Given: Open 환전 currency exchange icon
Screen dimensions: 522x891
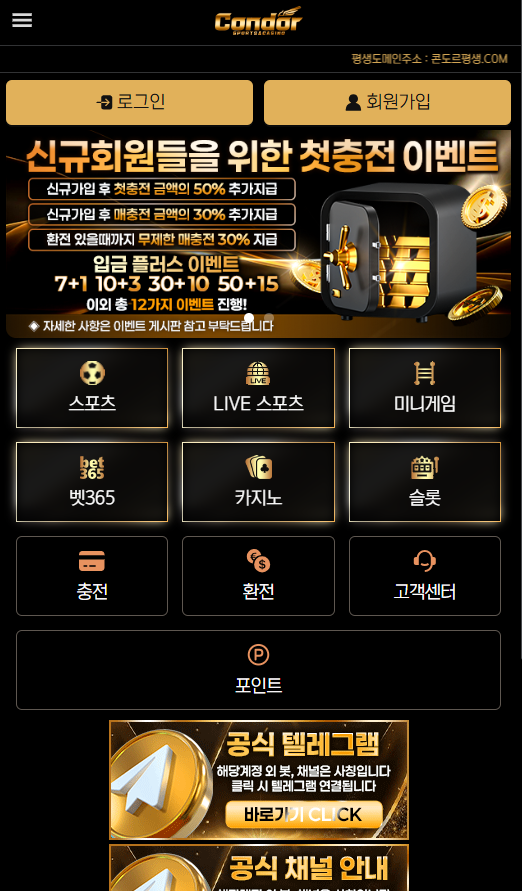Looking at the screenshot, I should pyautogui.click(x=258, y=561).
